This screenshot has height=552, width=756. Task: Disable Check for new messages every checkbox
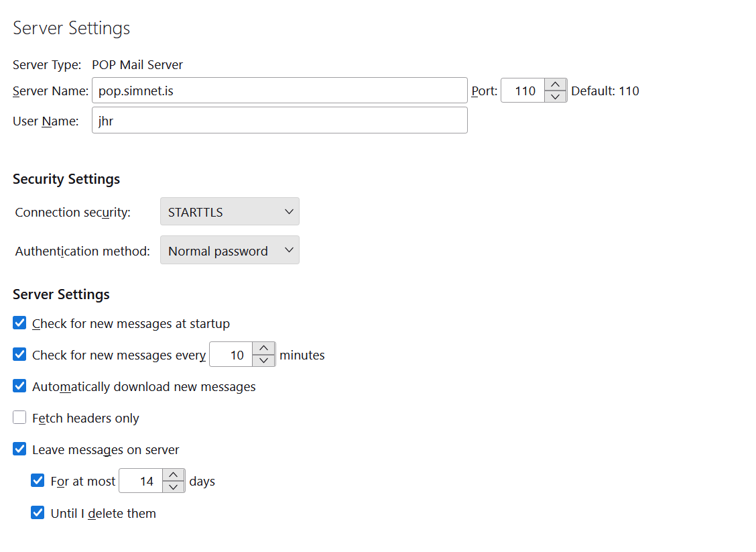[20, 355]
